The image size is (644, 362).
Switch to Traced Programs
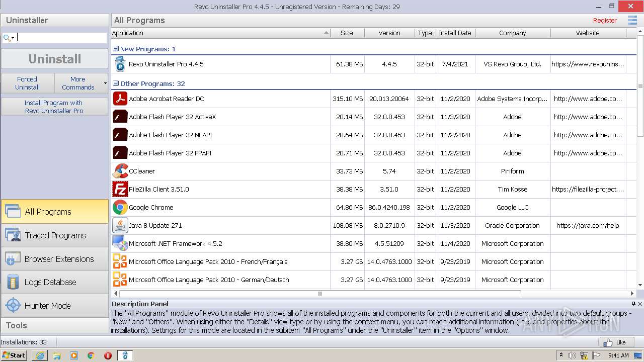pos(54,235)
